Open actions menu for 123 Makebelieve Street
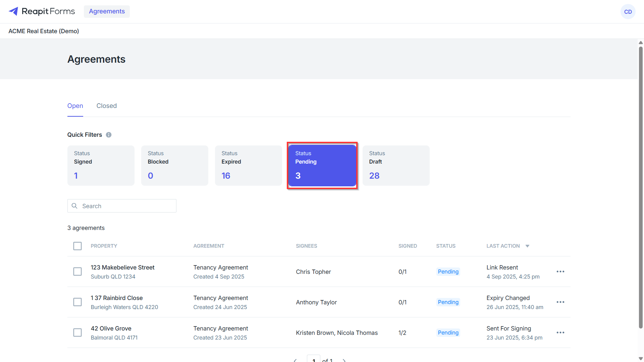This screenshot has width=644, height=362. 560,271
